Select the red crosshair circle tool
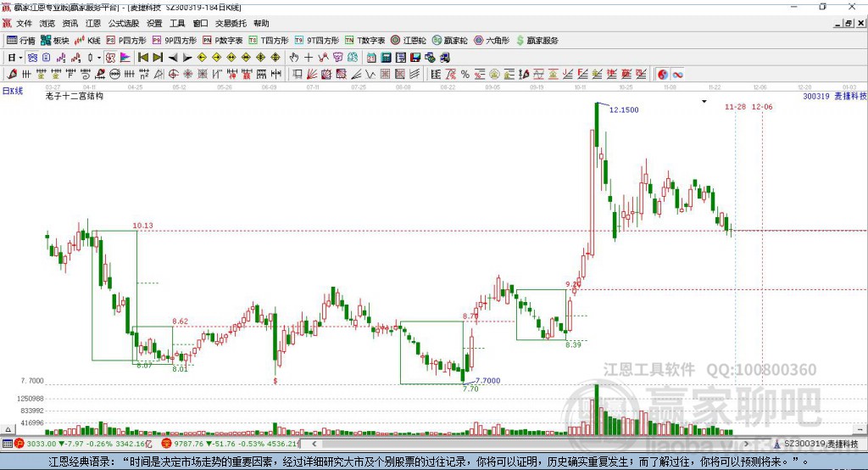Image resolution: width=868 pixels, height=470 pixels. (x=173, y=74)
